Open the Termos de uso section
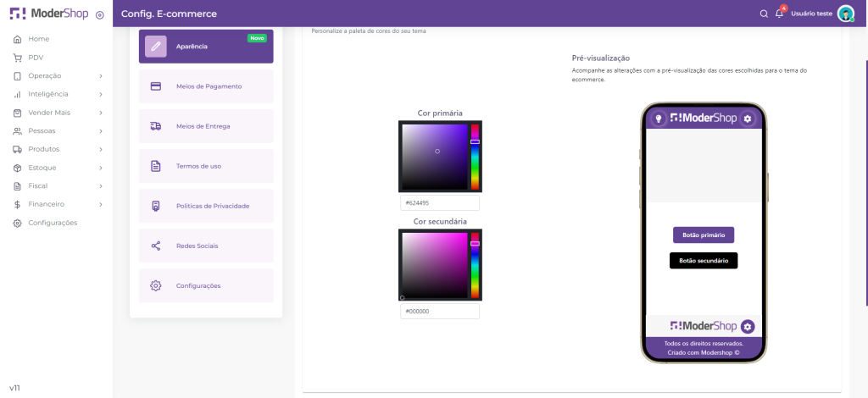 point(206,166)
